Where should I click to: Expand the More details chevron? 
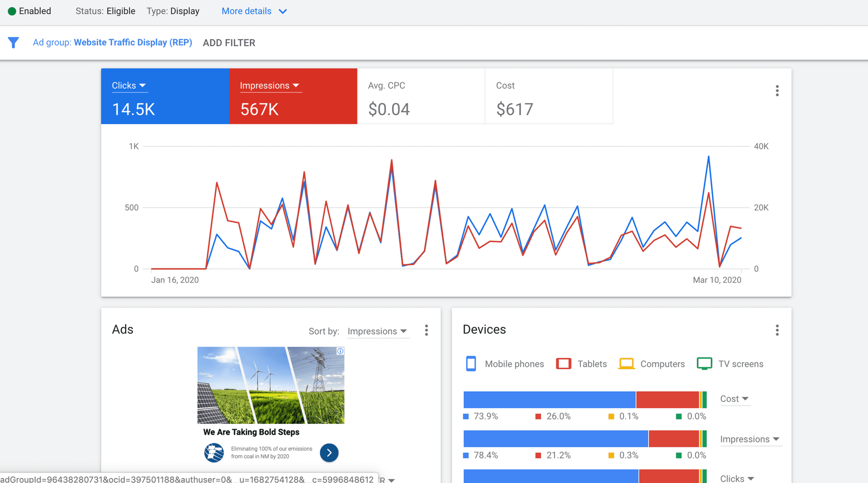point(283,11)
